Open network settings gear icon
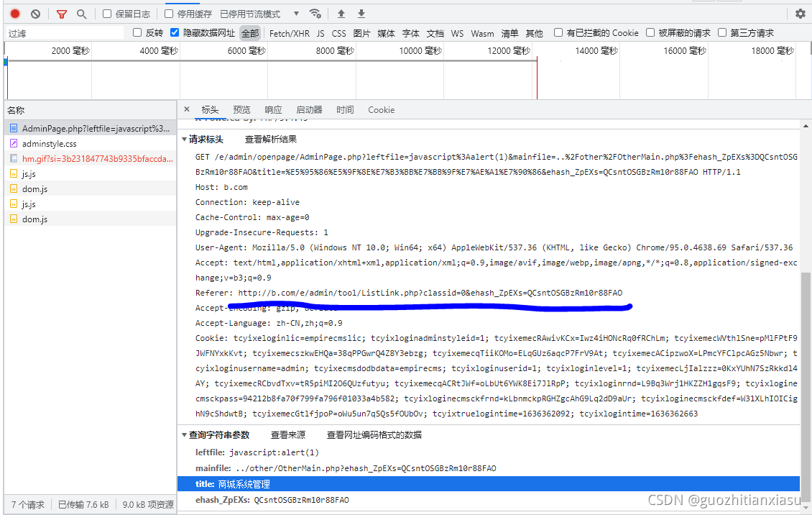 (800, 14)
